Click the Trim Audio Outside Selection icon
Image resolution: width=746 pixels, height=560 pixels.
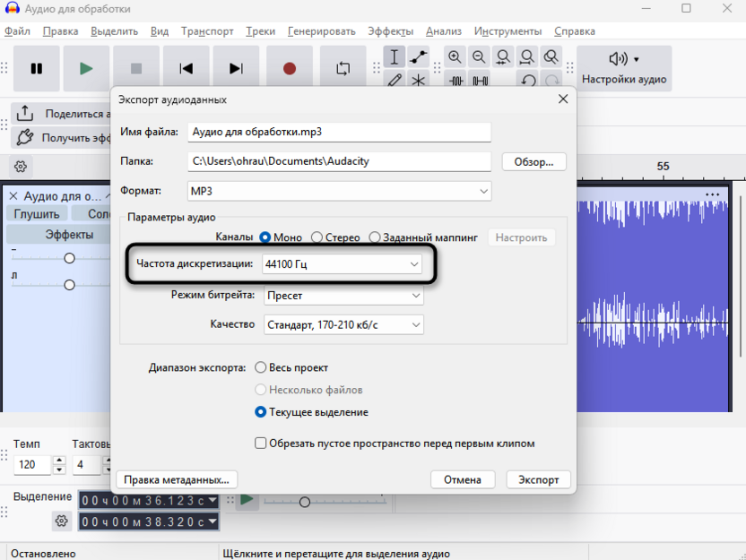pos(456,79)
